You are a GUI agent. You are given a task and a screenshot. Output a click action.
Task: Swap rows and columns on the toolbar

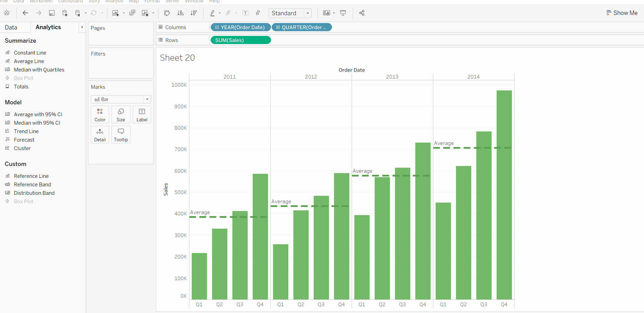coord(167,13)
